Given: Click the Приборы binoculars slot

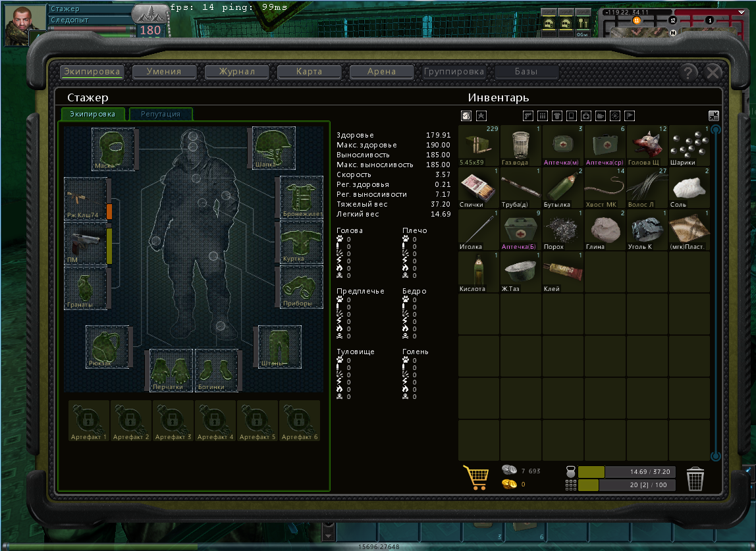Looking at the screenshot, I should point(302,287).
